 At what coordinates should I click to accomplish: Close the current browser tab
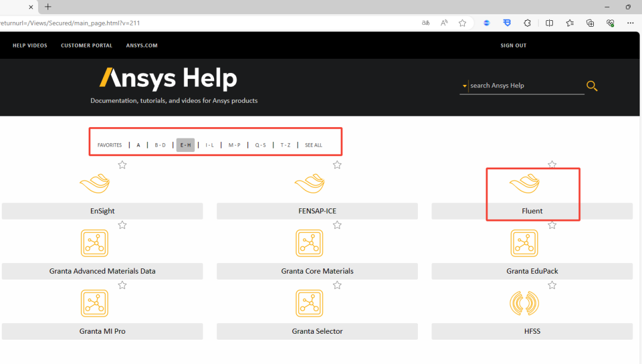[x=31, y=7]
